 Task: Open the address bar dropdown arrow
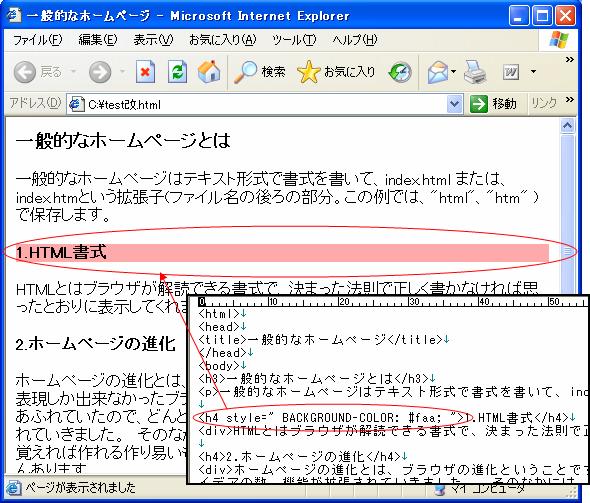point(455,104)
